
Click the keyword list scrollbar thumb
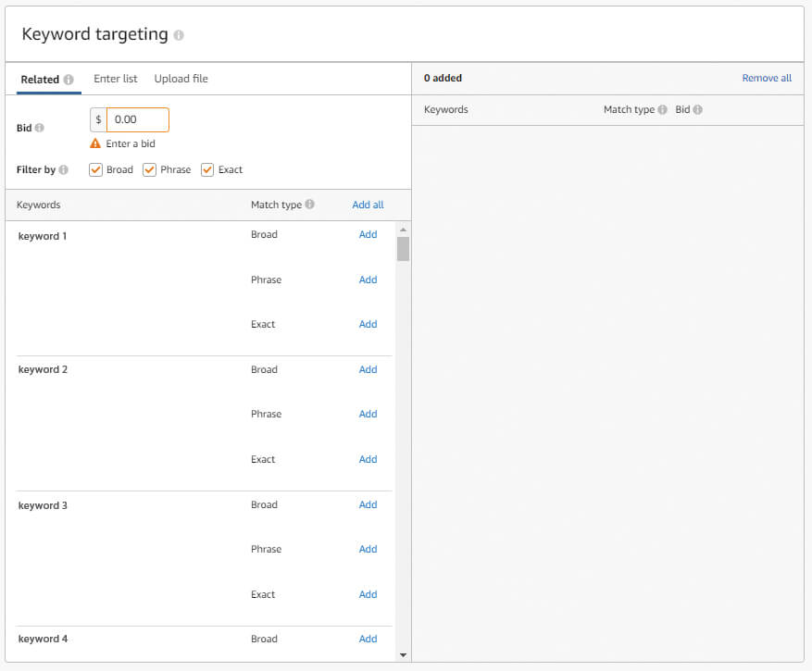[404, 249]
